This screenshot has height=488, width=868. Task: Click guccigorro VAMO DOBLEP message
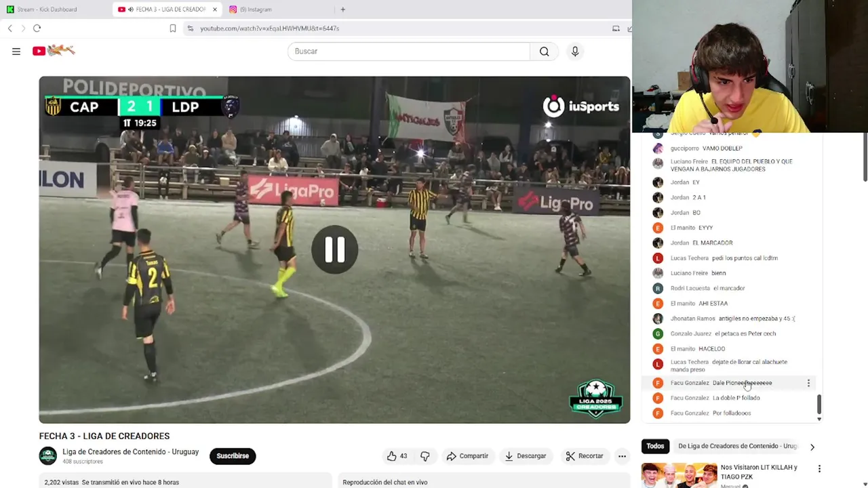click(707, 148)
